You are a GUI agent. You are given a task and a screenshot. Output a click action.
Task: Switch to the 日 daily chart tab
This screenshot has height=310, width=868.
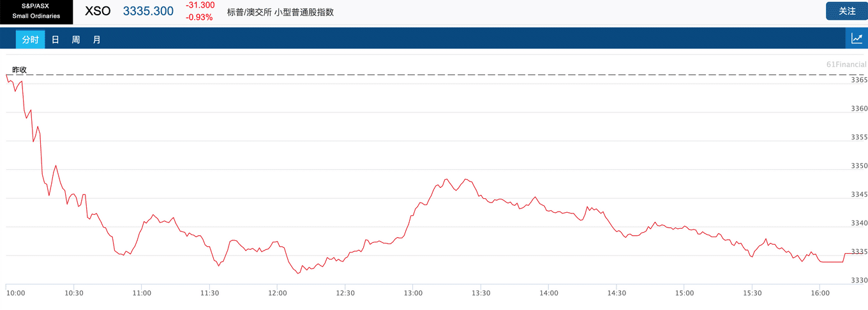coord(56,40)
